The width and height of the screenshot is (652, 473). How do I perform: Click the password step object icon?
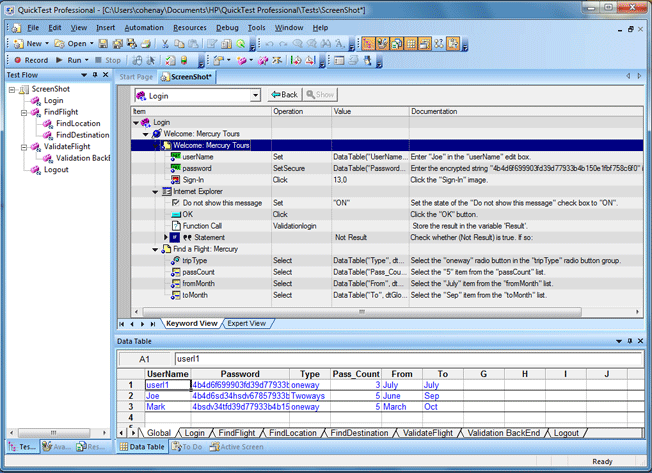tap(175, 168)
